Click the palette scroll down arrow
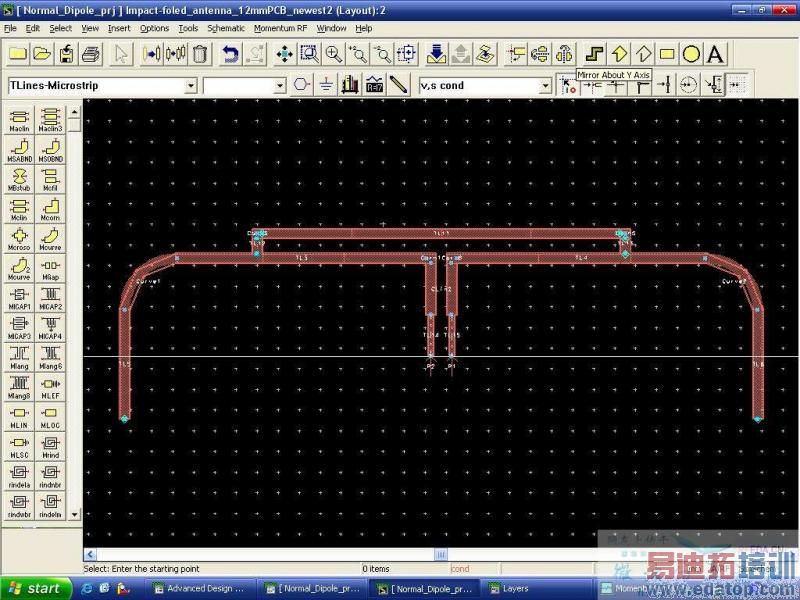The image size is (800, 600). [74, 514]
